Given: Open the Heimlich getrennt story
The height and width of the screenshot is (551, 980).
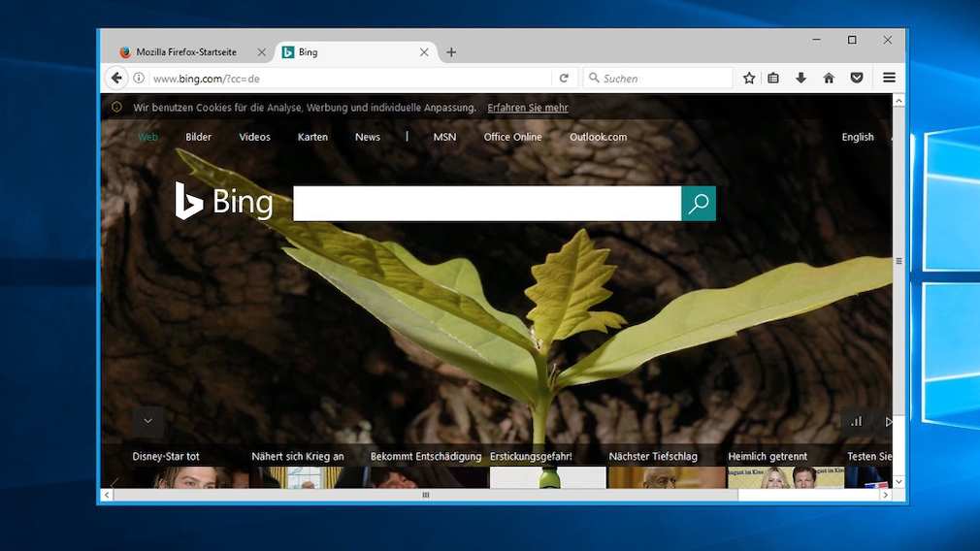Looking at the screenshot, I should pyautogui.click(x=768, y=456).
